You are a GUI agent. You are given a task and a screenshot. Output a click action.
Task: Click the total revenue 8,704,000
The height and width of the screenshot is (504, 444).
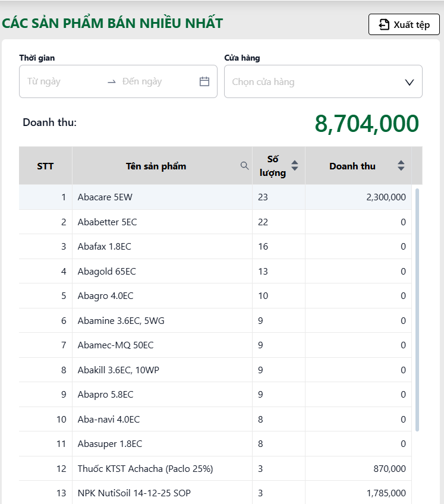coord(367,124)
